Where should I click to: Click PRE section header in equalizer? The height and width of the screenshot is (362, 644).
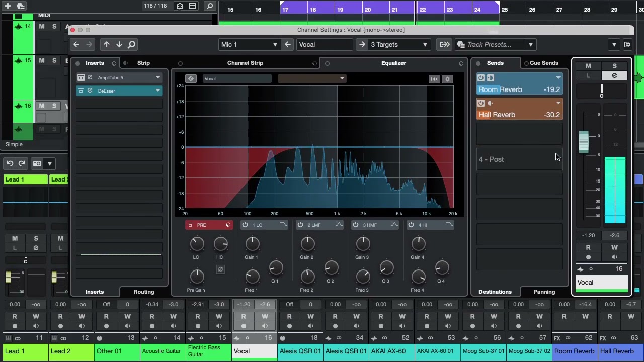(208, 225)
